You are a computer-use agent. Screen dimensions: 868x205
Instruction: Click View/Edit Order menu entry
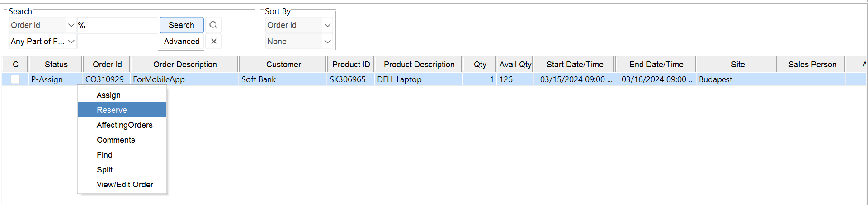click(125, 185)
